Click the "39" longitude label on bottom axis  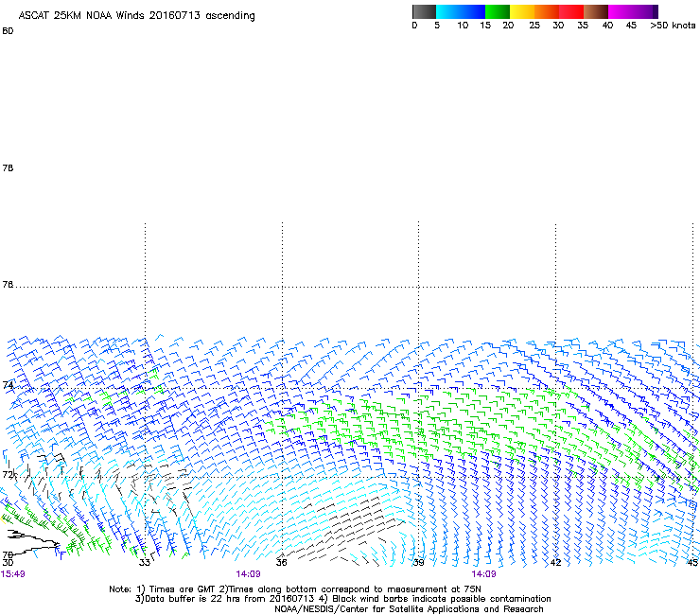coord(418,562)
